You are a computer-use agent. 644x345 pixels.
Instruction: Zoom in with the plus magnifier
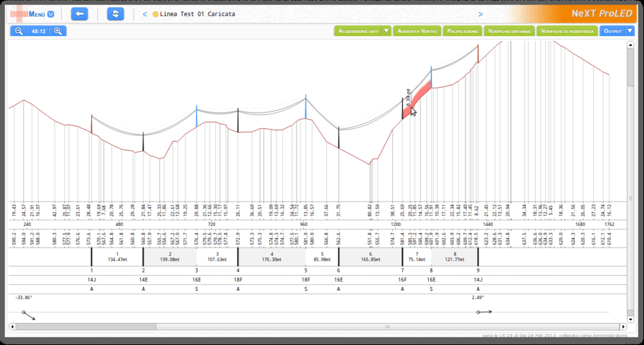tap(58, 31)
